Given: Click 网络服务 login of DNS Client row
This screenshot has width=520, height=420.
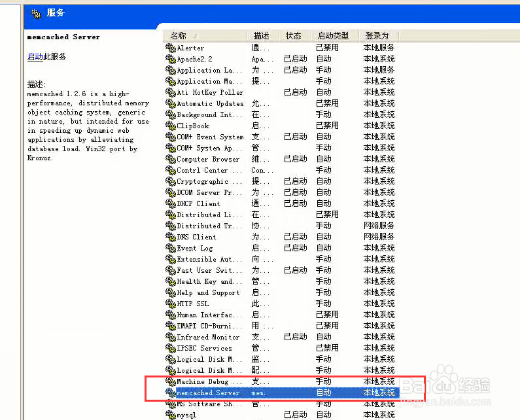Looking at the screenshot, I should (379, 237).
